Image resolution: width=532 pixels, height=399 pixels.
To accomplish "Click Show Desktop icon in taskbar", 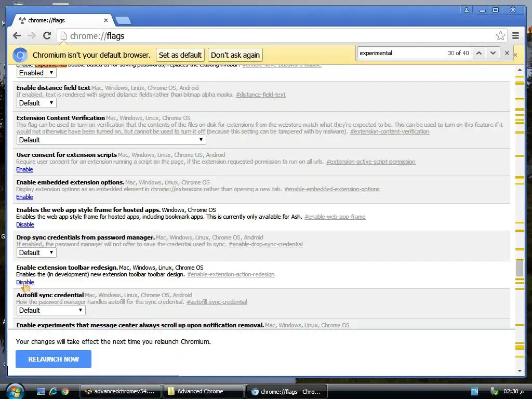I will click(x=41, y=391).
